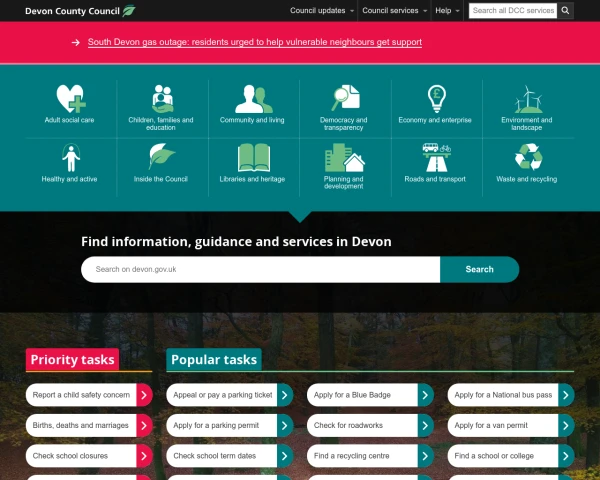Open the Community and living text link
The height and width of the screenshot is (480, 600).
coord(252,120)
